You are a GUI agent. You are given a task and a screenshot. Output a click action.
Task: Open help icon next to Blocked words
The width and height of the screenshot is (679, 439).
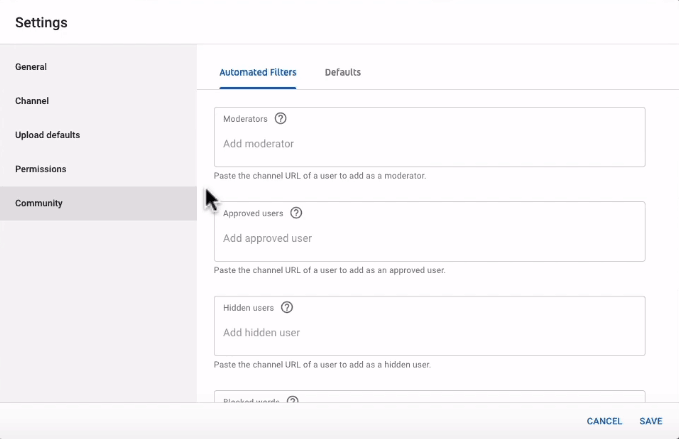coord(293,400)
